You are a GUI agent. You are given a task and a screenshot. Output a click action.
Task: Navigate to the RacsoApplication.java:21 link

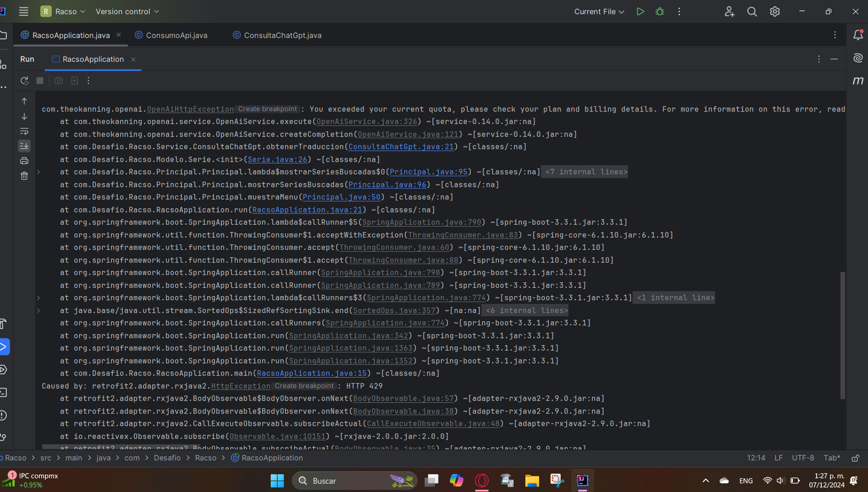[307, 210]
